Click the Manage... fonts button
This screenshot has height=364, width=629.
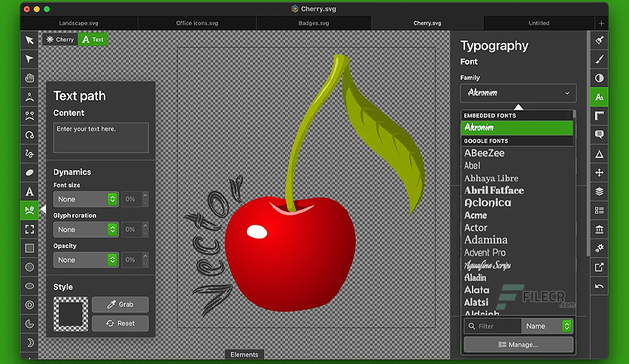click(x=518, y=344)
